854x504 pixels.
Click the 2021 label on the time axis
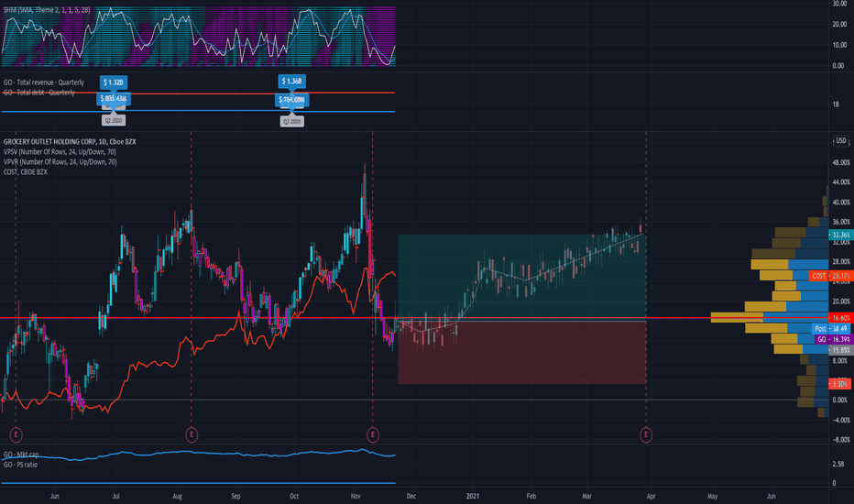click(x=473, y=497)
